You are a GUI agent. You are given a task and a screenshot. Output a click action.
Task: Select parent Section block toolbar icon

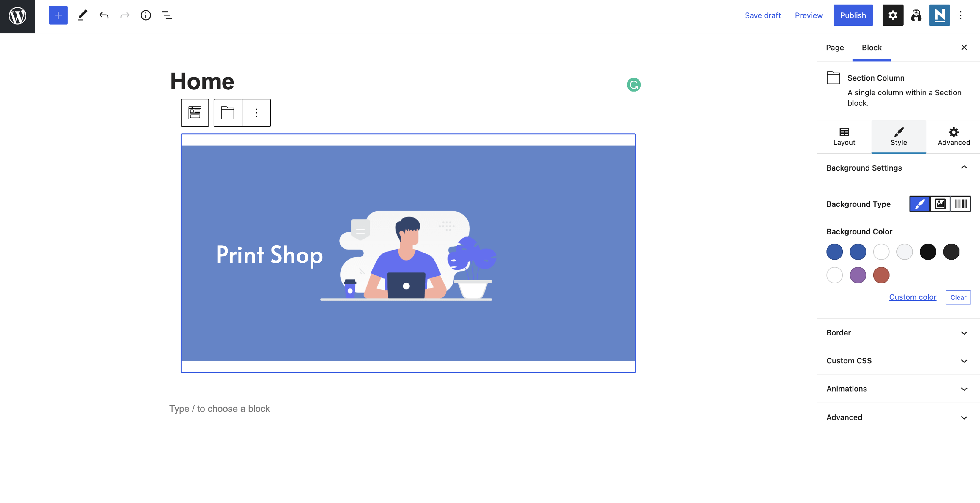coord(195,113)
